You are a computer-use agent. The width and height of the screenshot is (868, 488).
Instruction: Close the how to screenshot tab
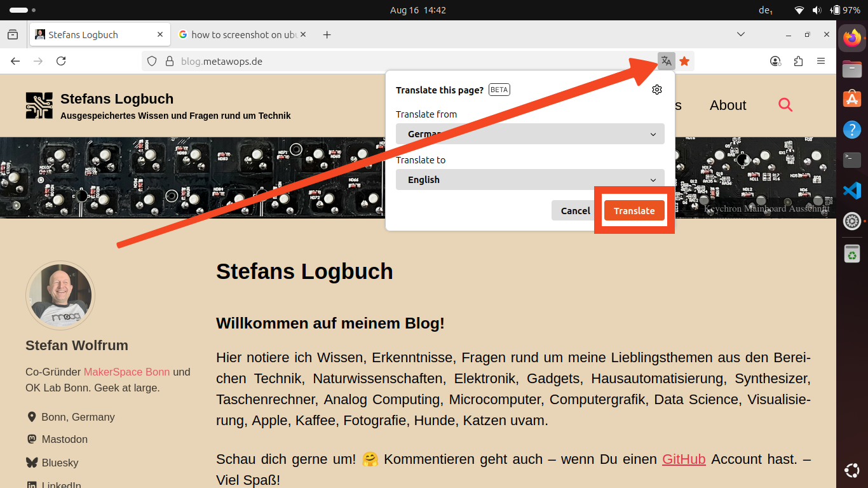pyautogui.click(x=302, y=34)
